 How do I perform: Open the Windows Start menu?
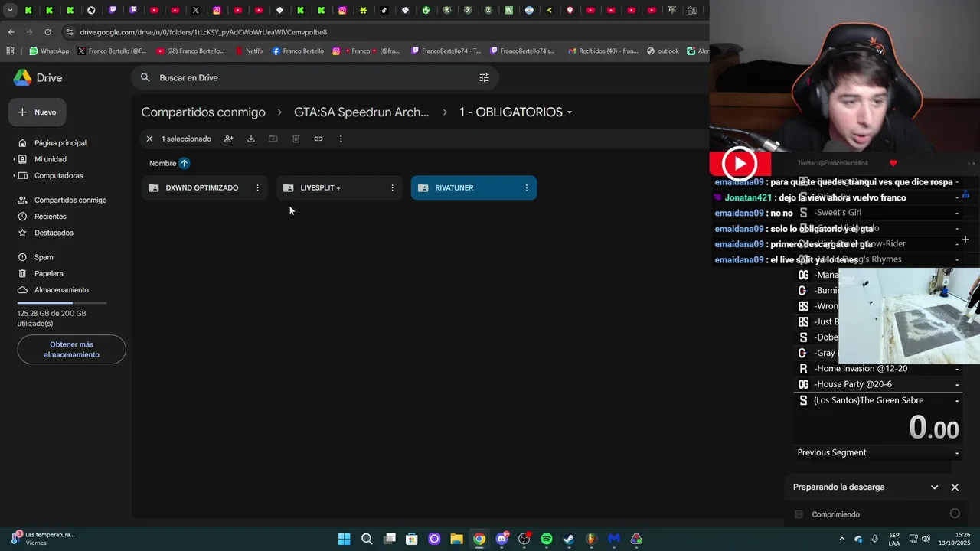coord(345,539)
